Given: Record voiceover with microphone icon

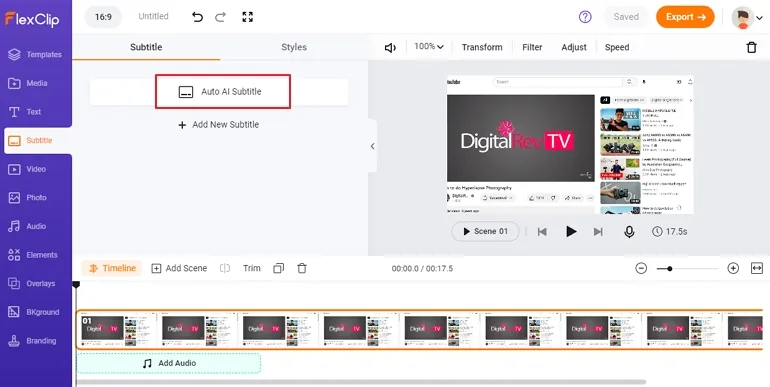Looking at the screenshot, I should [x=629, y=231].
